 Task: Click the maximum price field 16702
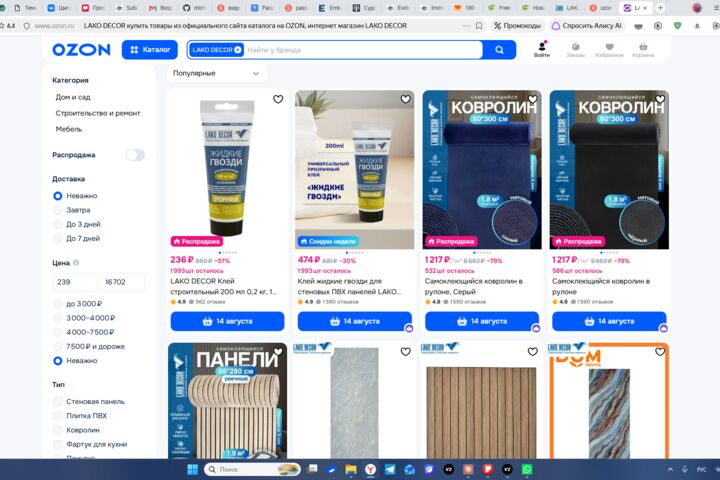click(x=123, y=282)
